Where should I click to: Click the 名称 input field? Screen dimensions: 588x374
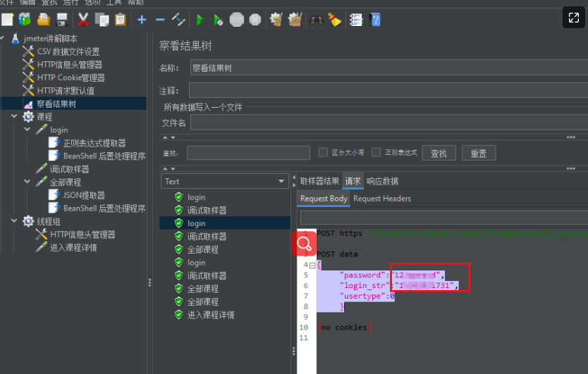389,68
